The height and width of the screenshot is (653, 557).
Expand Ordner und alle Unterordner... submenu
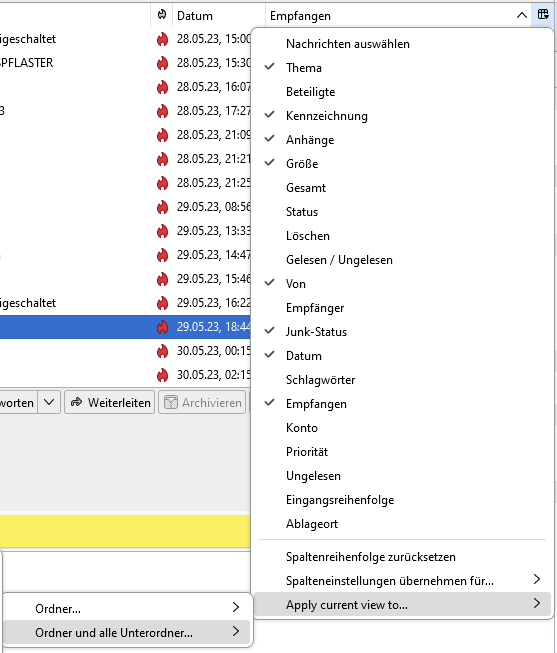tap(127, 632)
